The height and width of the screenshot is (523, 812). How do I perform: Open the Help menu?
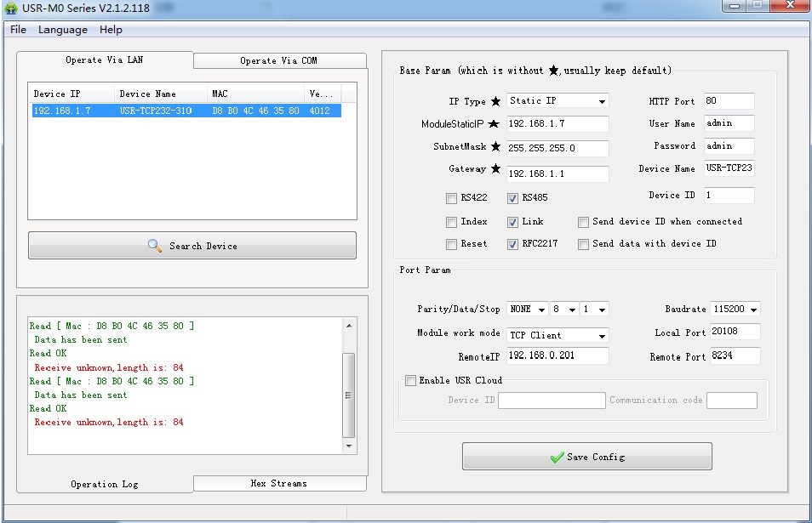coord(111,30)
